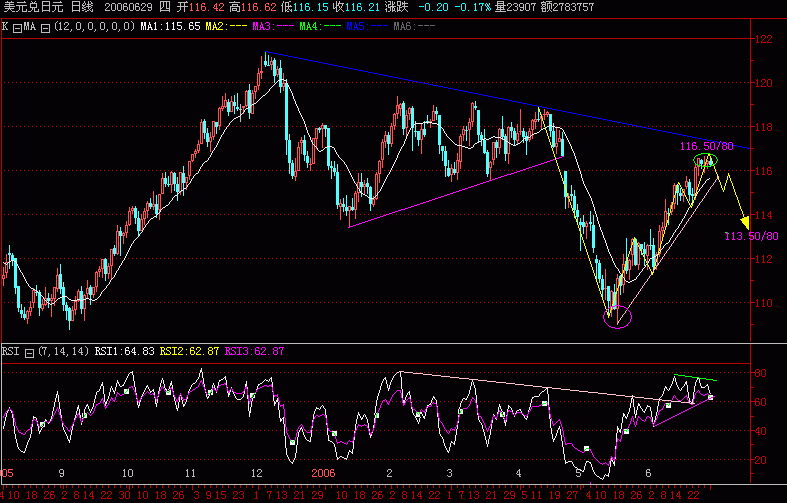Select the magenta MA3 legend label
Viewport: 787px width, 503px height.
(x=273, y=27)
